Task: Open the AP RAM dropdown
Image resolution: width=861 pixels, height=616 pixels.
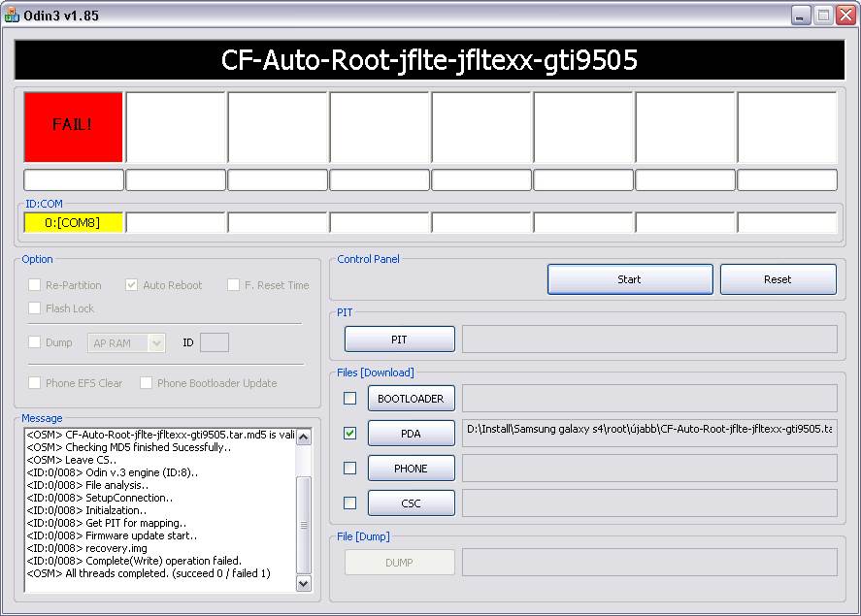Action: (x=126, y=343)
